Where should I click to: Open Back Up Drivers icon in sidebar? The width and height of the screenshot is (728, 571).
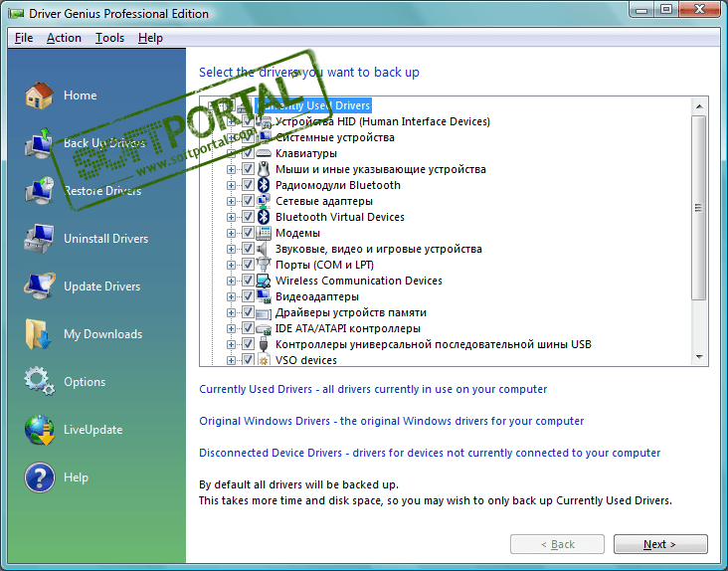click(x=39, y=143)
